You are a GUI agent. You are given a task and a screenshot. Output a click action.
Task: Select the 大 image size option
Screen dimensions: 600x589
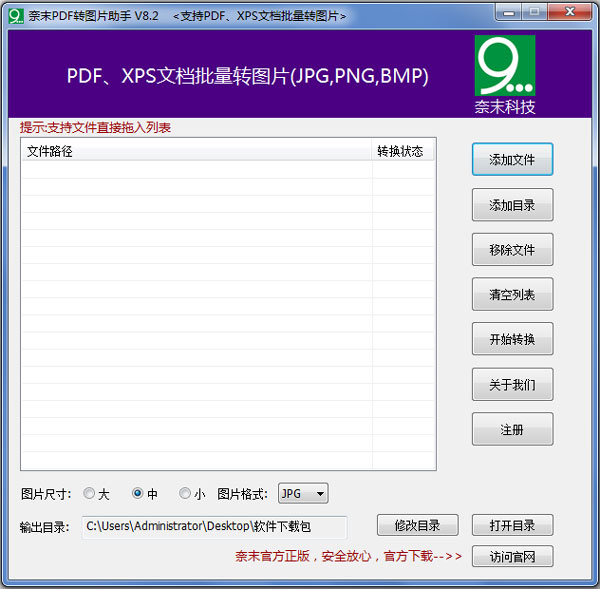tap(90, 493)
